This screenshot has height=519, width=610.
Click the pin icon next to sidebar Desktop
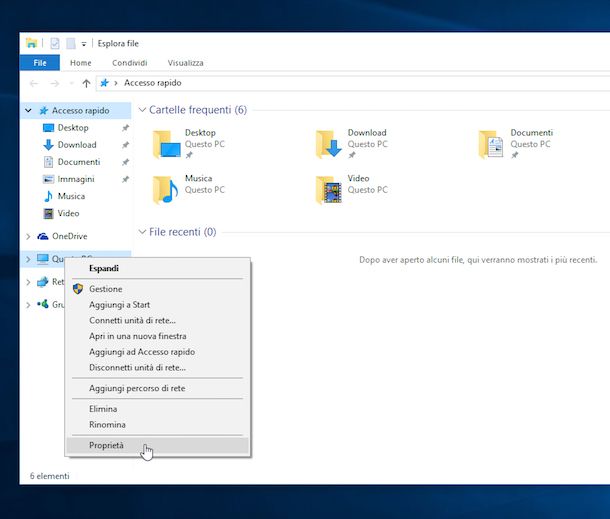pos(125,128)
